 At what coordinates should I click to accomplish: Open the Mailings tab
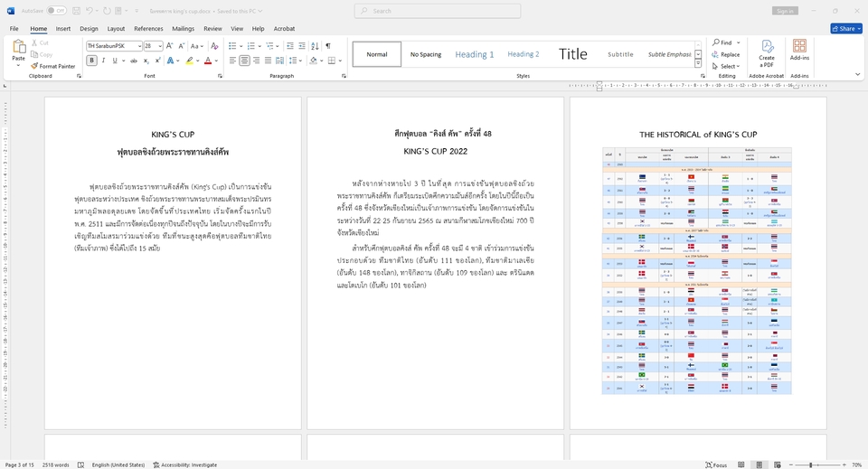pos(184,29)
